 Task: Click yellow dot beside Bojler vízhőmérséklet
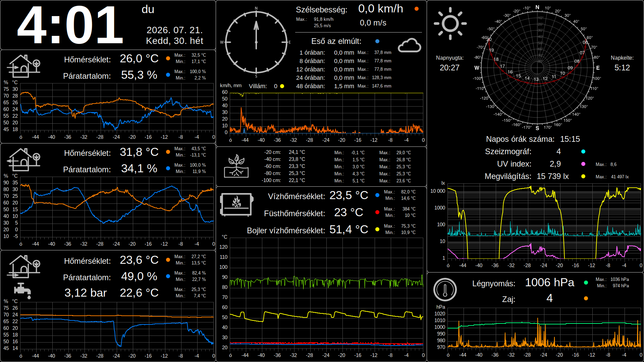tap(377, 229)
